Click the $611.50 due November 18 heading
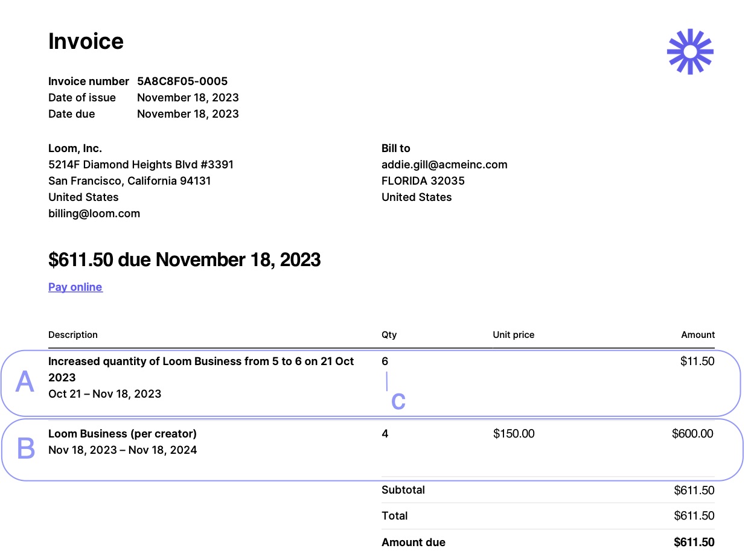The height and width of the screenshot is (560, 751). click(184, 260)
